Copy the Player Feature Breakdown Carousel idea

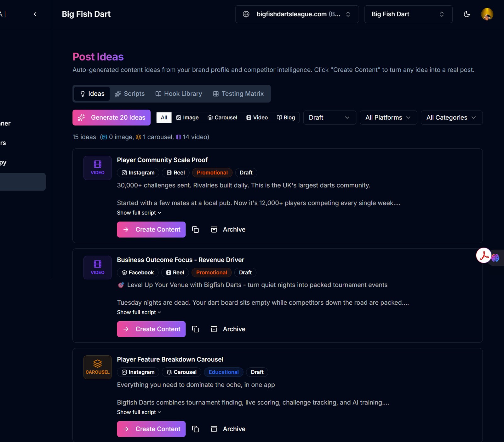point(196,429)
